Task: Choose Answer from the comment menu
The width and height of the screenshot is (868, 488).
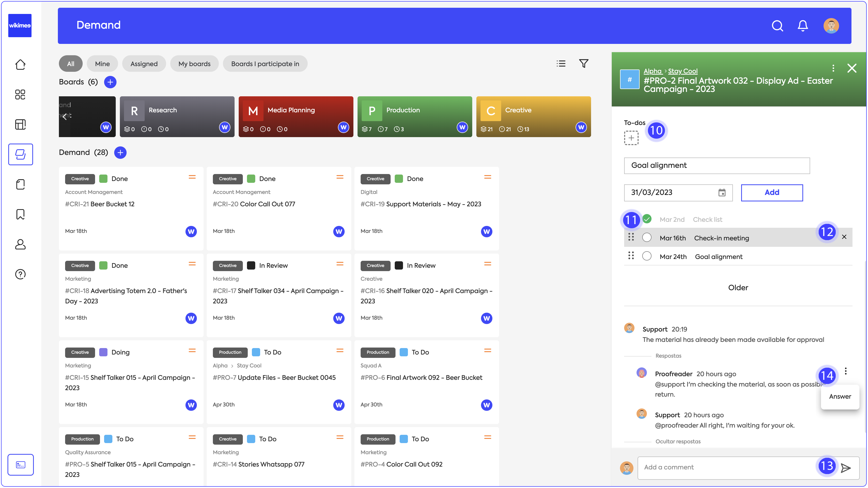Action: point(840,396)
